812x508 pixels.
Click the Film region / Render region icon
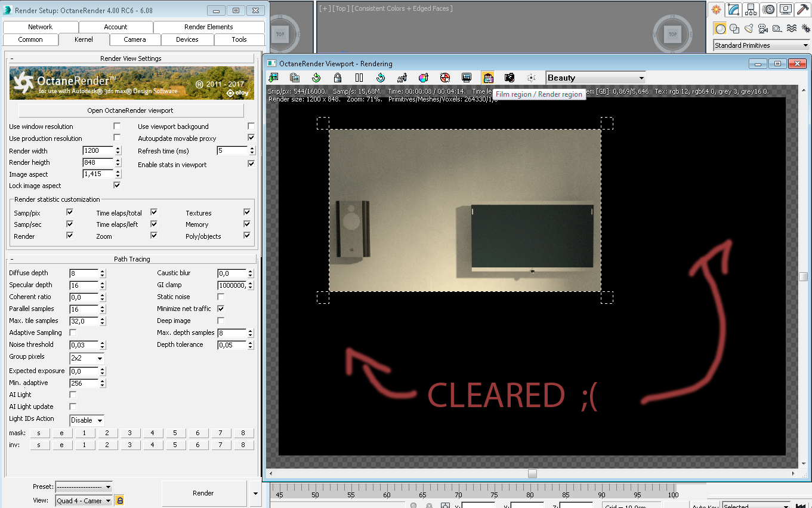(488, 78)
